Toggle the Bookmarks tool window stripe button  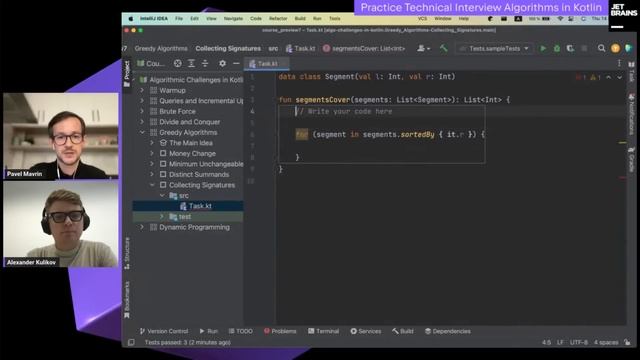point(127,299)
